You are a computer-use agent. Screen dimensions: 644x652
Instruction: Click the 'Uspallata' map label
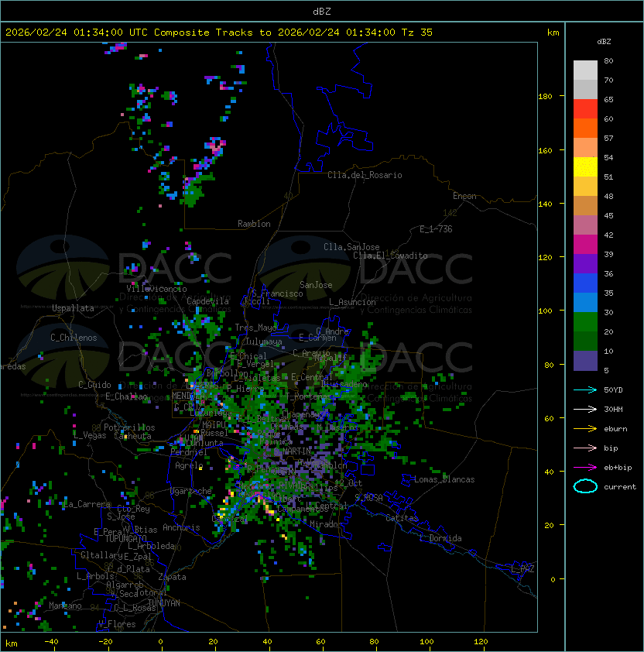73,308
